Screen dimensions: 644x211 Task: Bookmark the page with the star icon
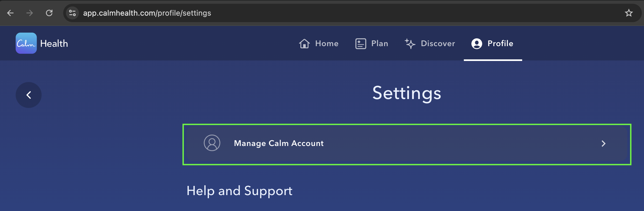click(629, 13)
